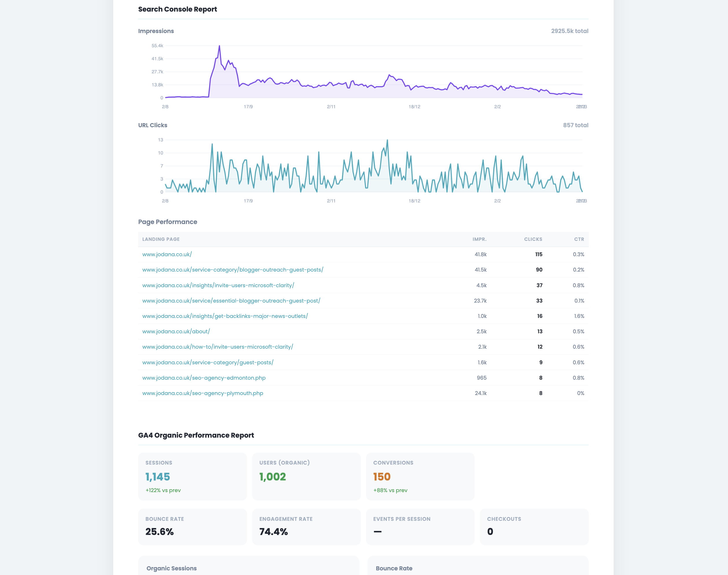Click the peak of the Impressions chart
The width and height of the screenshot is (728, 575).
[x=219, y=46]
